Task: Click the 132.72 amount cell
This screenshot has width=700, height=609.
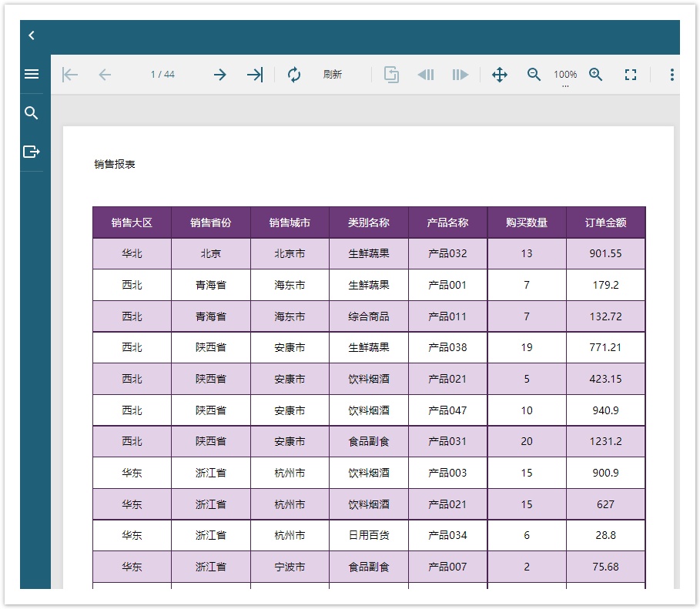Action: point(606,316)
